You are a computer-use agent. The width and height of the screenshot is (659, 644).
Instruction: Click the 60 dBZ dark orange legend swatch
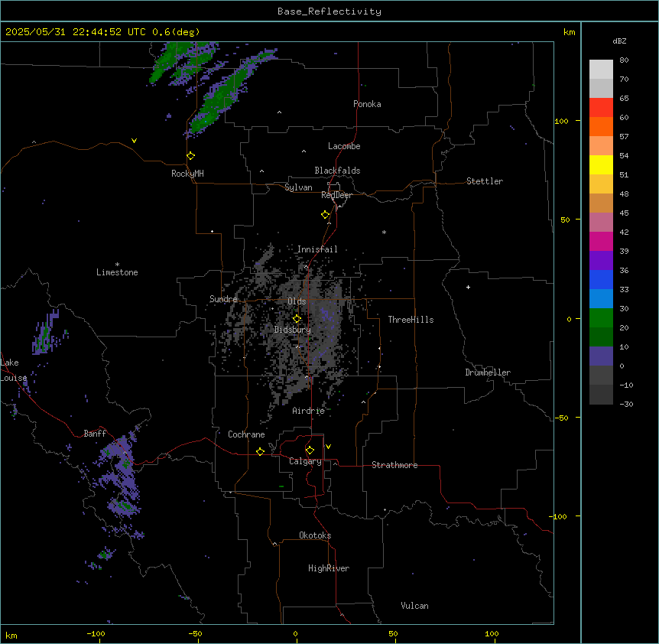601,126
